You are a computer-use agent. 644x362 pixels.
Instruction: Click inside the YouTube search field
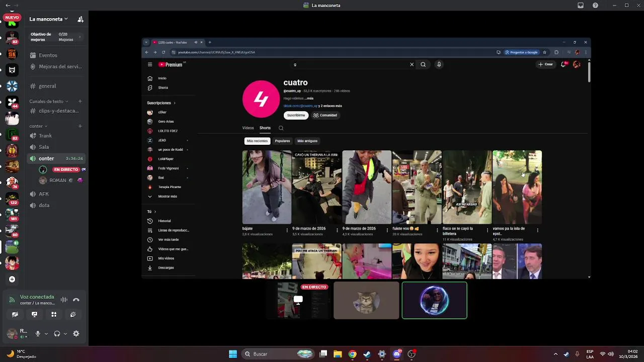pyautogui.click(x=350, y=64)
